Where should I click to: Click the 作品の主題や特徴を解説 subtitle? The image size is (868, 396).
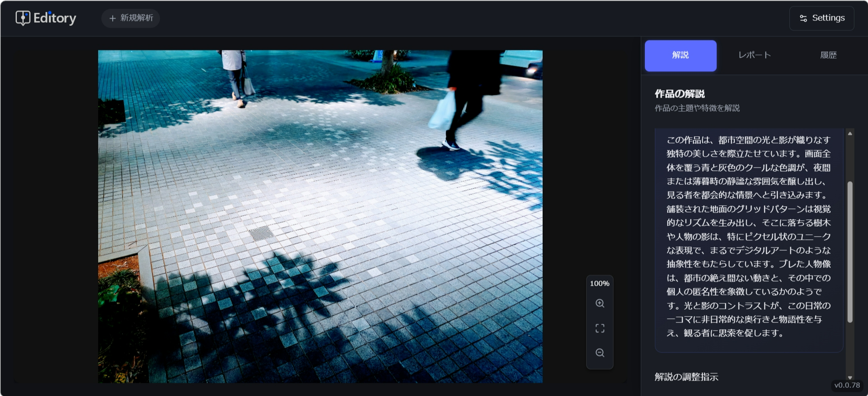click(x=697, y=108)
